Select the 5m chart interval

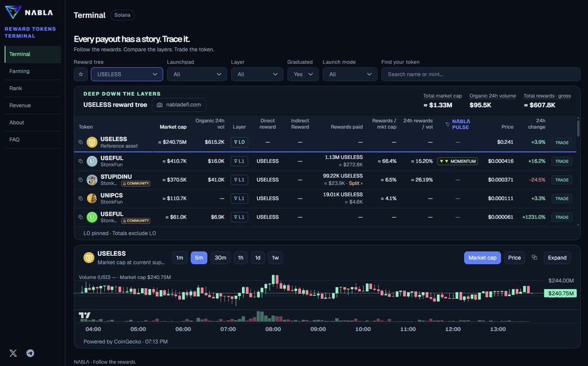point(199,258)
